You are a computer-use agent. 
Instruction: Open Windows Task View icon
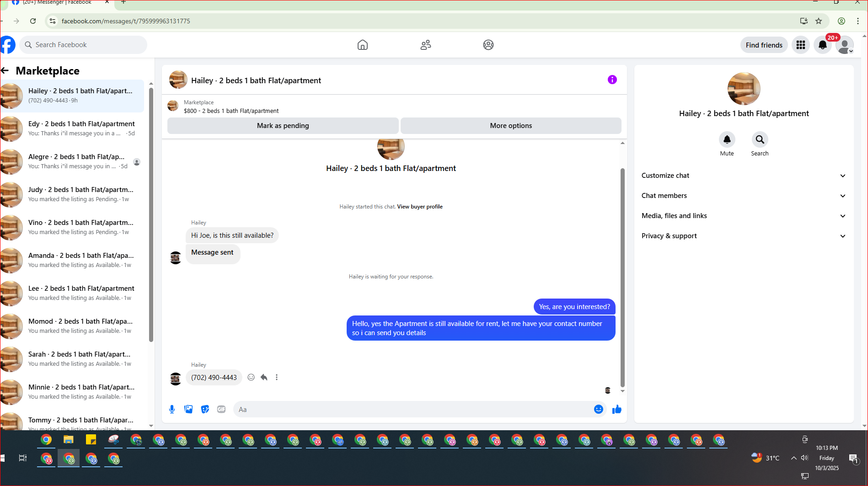(x=23, y=458)
